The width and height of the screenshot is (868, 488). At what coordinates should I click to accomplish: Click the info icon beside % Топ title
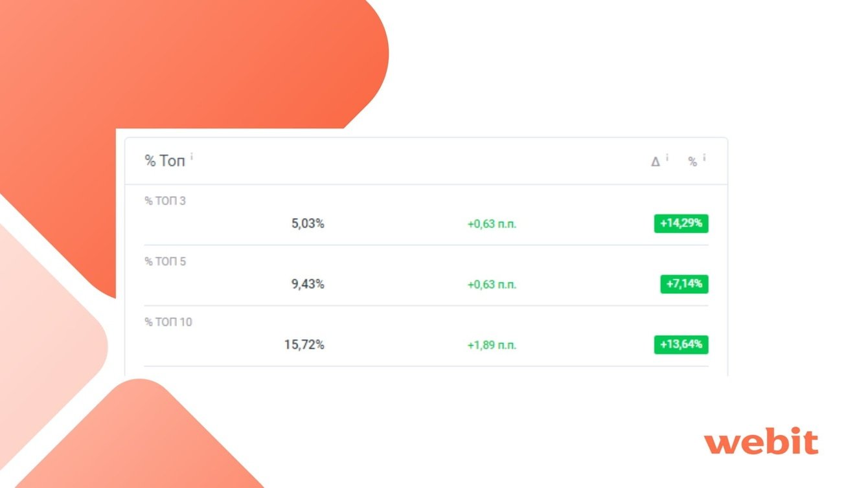(x=192, y=157)
